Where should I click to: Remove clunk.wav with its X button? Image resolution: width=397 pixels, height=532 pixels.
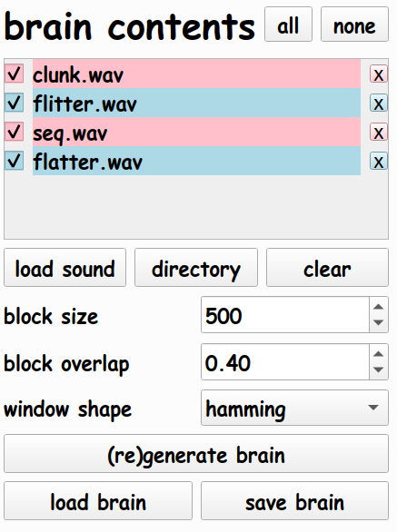click(379, 74)
